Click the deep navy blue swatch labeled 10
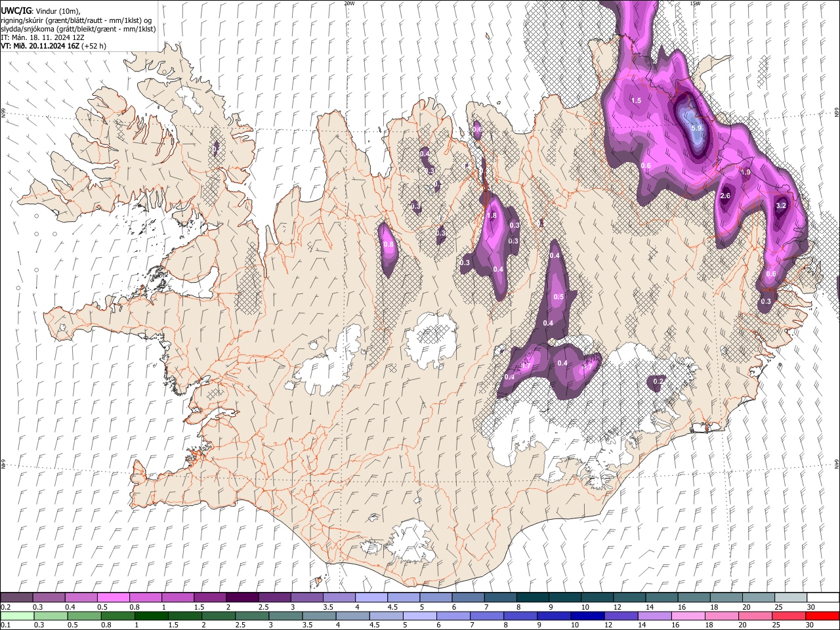This screenshot has width=840, height=630. click(x=587, y=616)
